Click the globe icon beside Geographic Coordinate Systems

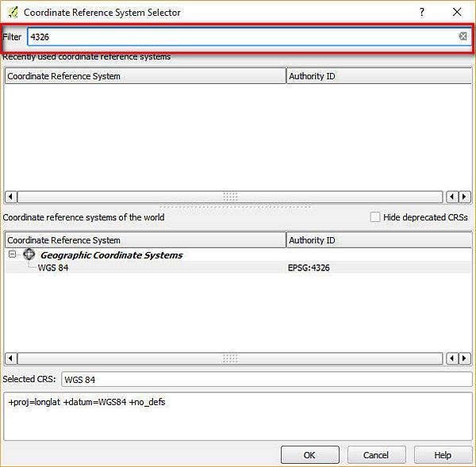click(29, 255)
